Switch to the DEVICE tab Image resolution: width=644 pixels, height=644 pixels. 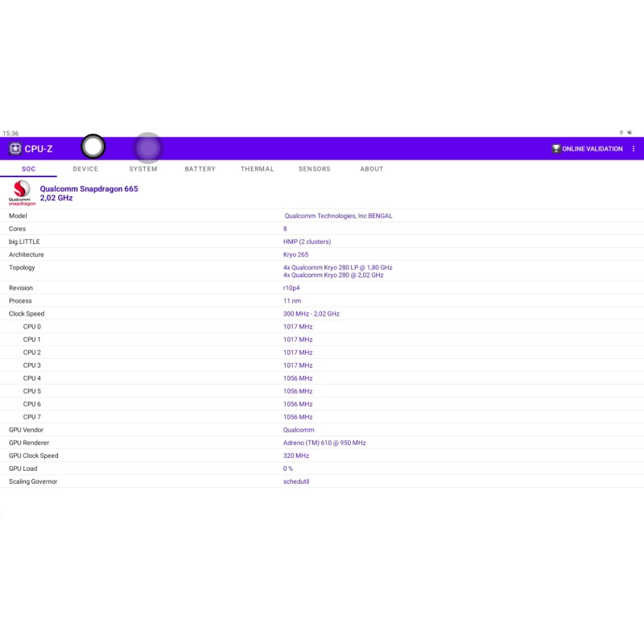(85, 169)
